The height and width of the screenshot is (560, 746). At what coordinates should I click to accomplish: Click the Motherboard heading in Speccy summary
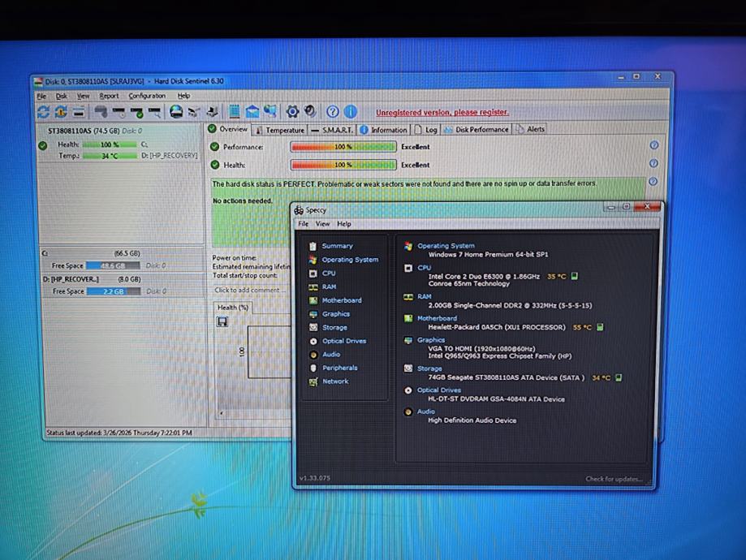(437, 318)
